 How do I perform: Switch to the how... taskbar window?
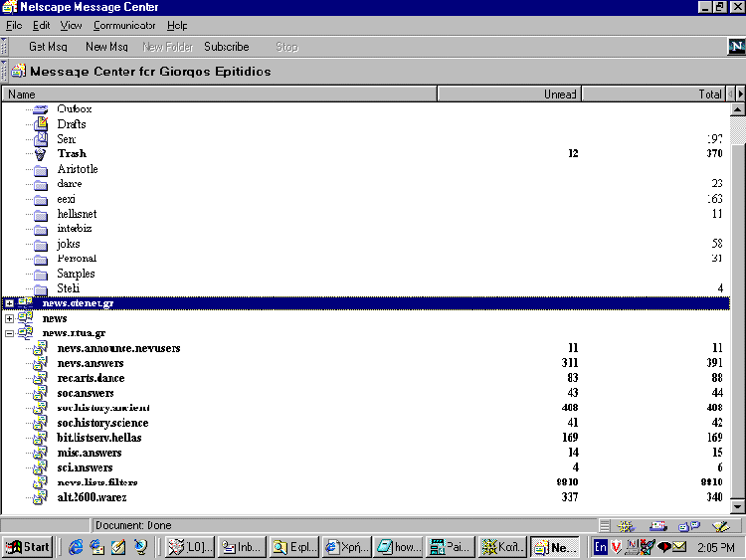399,547
